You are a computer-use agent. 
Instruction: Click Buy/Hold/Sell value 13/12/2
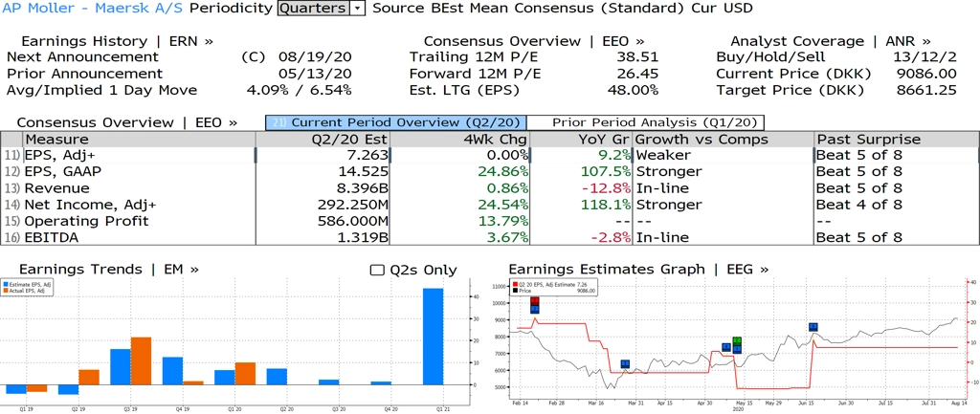tap(925, 57)
